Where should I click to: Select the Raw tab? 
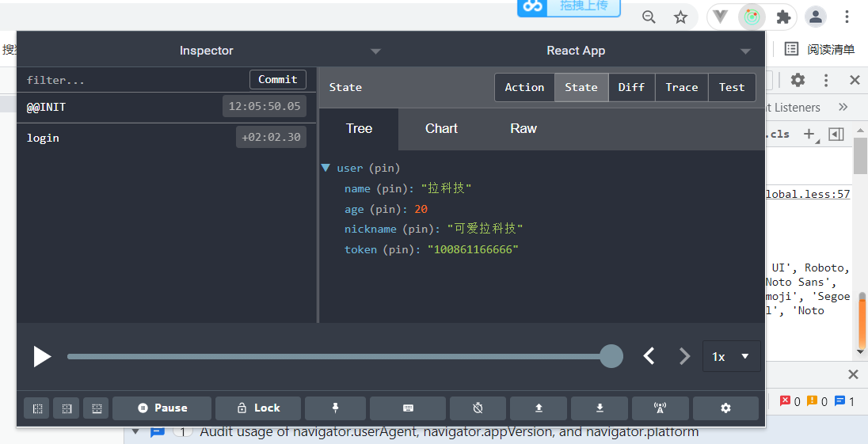[523, 129]
